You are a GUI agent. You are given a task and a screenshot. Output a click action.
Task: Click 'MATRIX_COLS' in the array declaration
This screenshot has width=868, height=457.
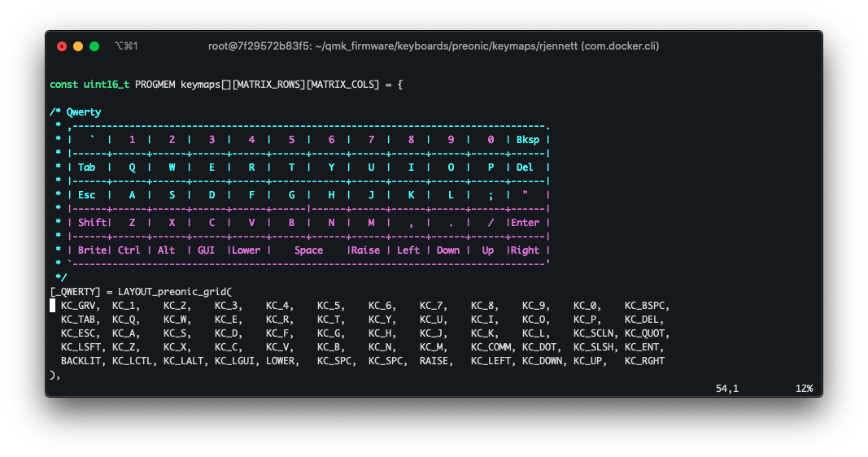[343, 85]
